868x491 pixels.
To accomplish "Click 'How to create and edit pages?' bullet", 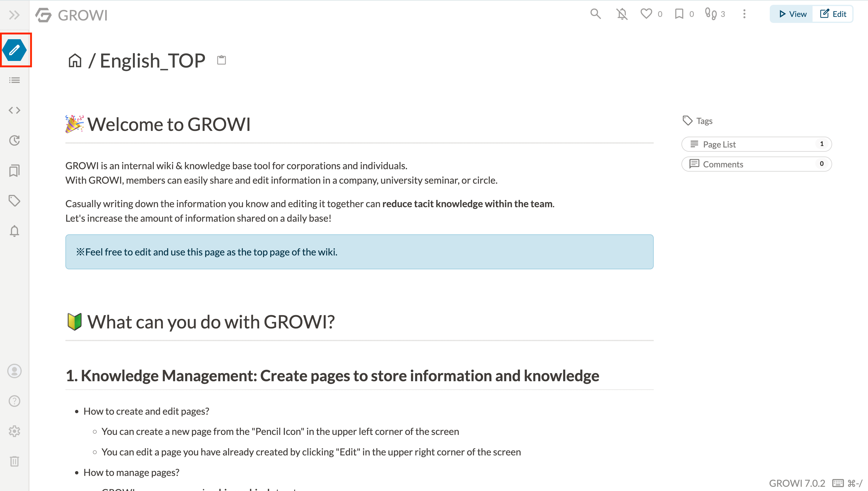I will point(146,411).
